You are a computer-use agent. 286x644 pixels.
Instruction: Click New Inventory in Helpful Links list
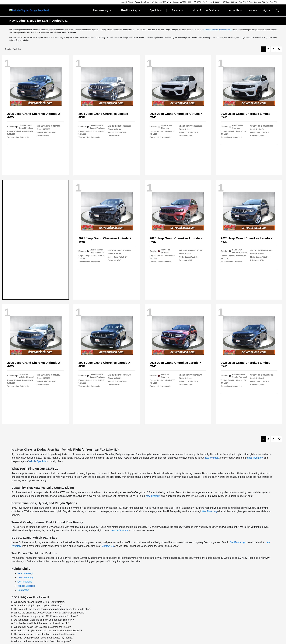pyautogui.click(x=25, y=573)
